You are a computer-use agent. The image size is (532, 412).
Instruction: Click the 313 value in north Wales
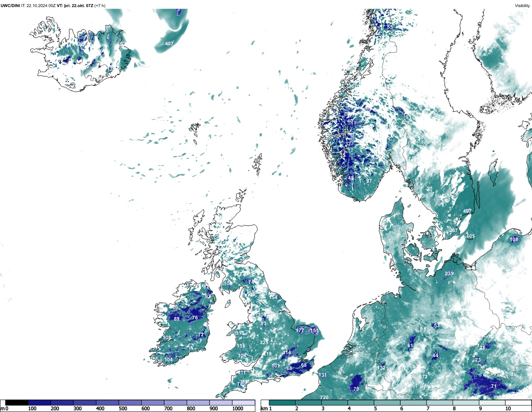point(240,333)
